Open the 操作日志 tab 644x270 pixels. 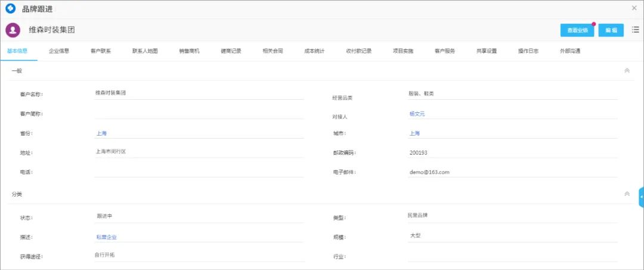point(528,51)
